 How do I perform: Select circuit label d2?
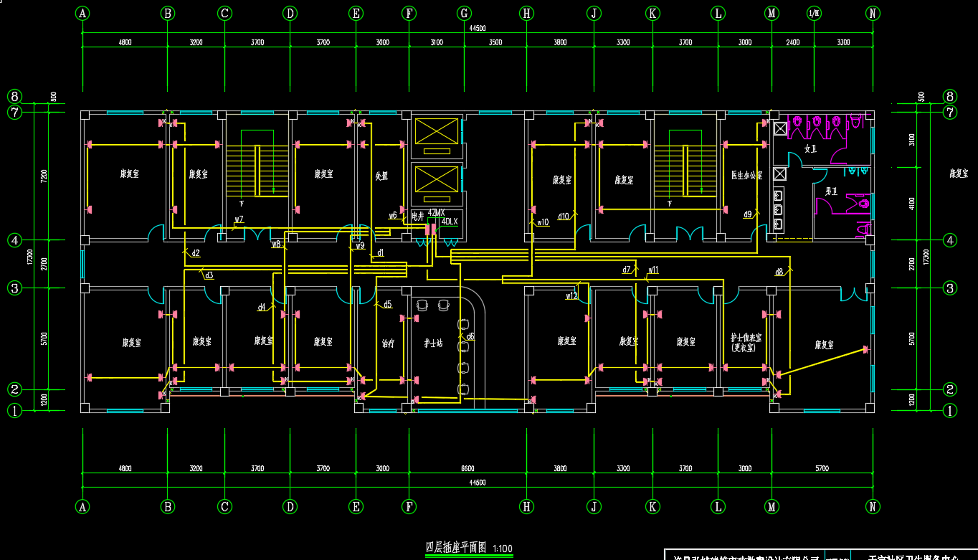pos(196,253)
